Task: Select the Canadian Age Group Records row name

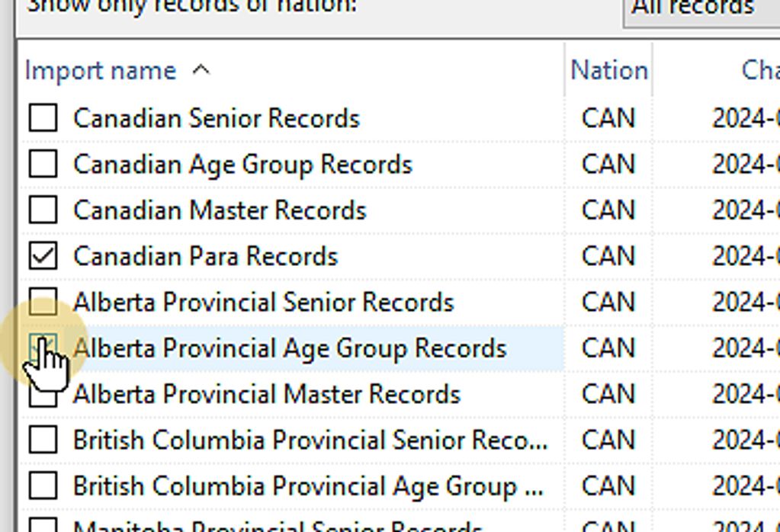Action: 242,164
